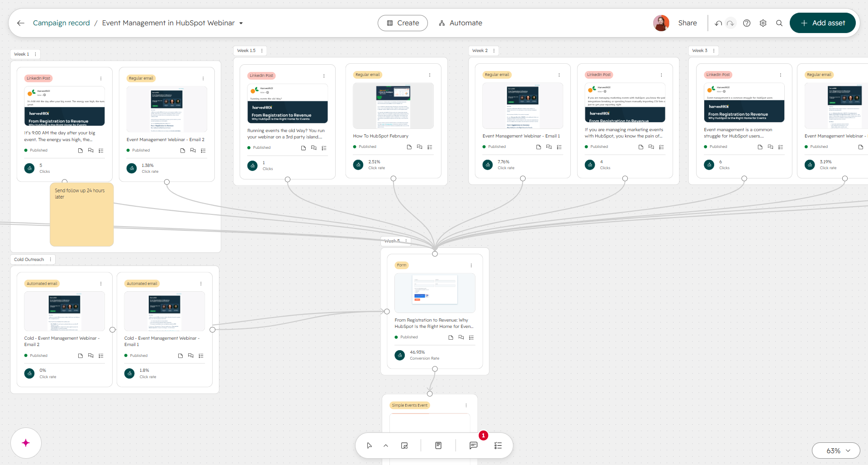Open the task checklist in bottom toolbar
Viewport: 868px width, 465px height.
point(498,446)
